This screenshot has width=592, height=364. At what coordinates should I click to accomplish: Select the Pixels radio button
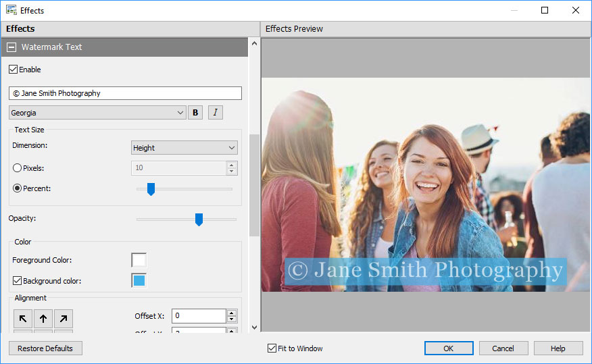point(17,168)
